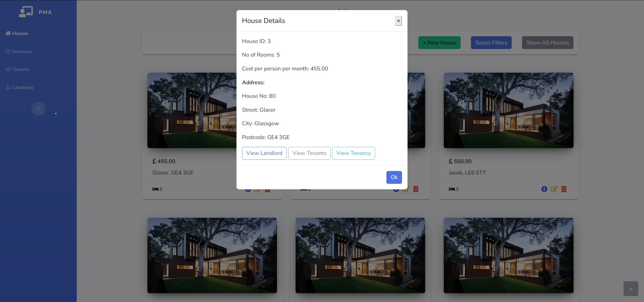Click trash icon on the middle house card
The image size is (644, 302).
point(416,189)
